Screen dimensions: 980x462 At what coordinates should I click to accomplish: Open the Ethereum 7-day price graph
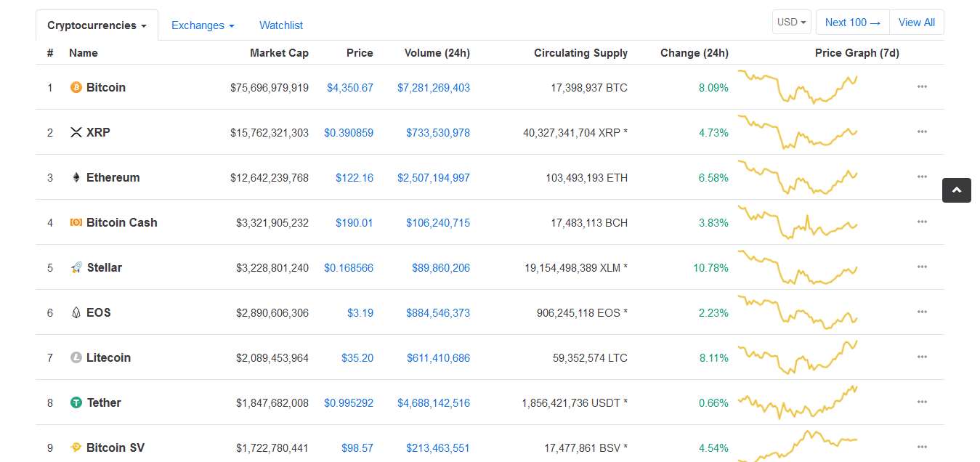[x=798, y=177]
